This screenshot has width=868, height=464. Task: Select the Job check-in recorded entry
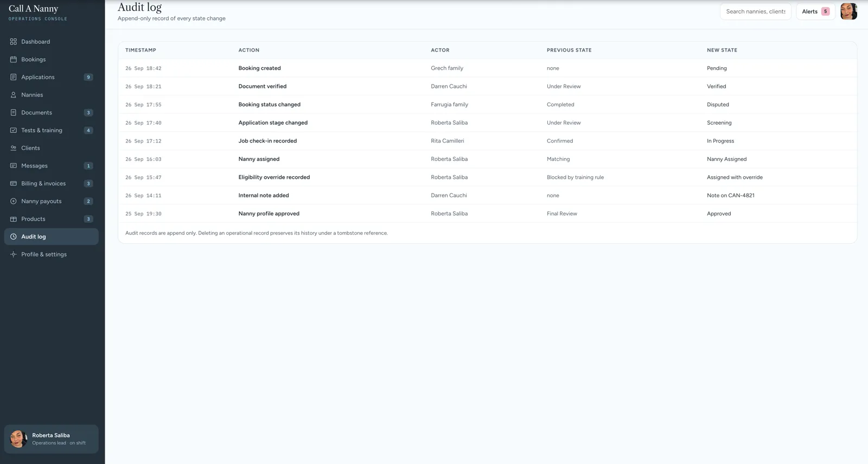coord(267,141)
